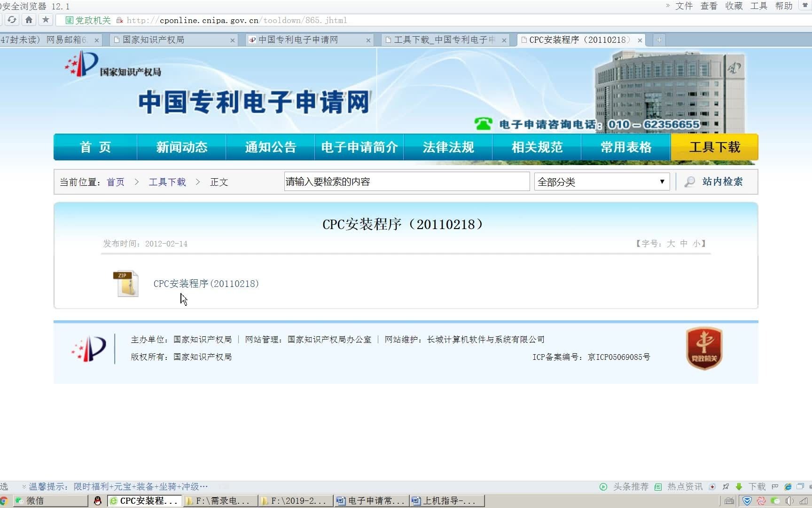Viewport: 812px width, 508px height.
Task: Click the 党政机关 badge in the footer
Action: pyautogui.click(x=704, y=348)
